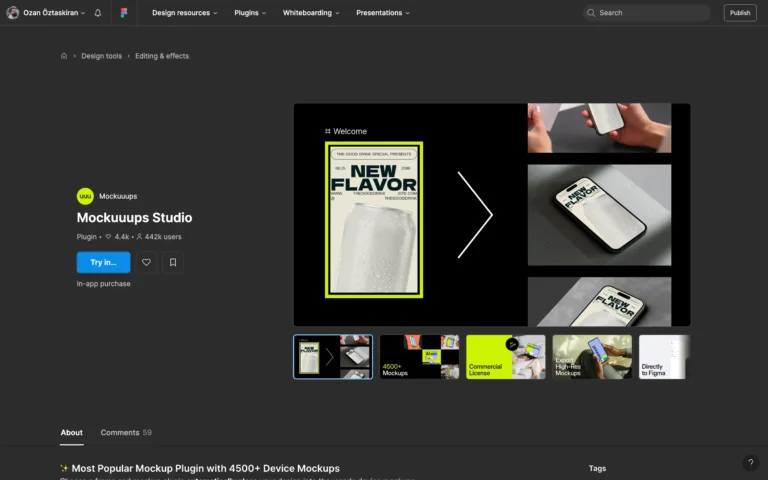Open the Editing & effects breadcrumb link
Image resolution: width=768 pixels, height=480 pixels.
[162, 56]
